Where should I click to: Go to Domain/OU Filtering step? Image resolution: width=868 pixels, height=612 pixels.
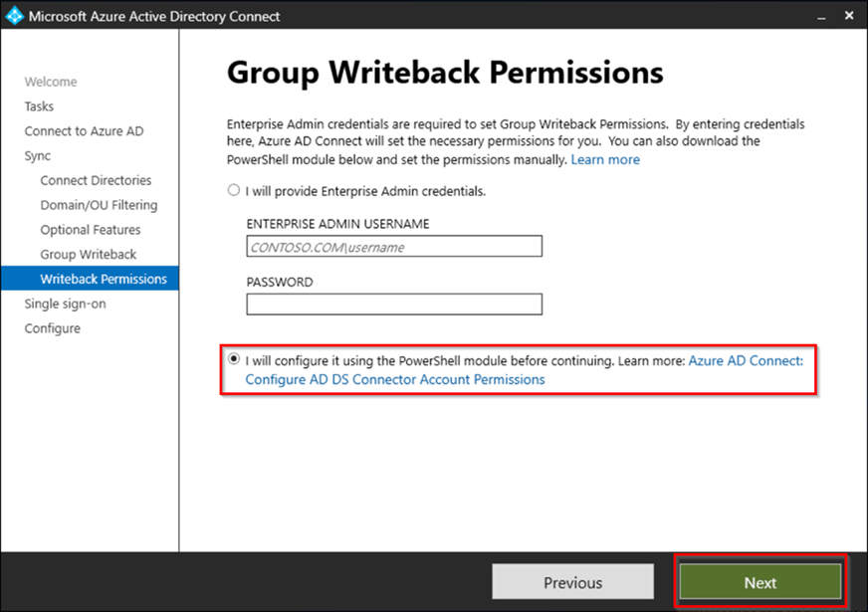point(99,205)
